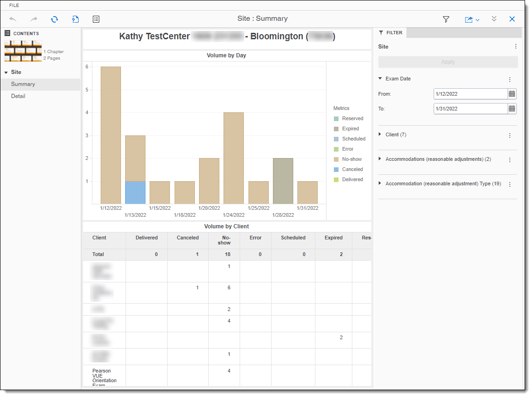Click the Canceled legend swatch
This screenshot has height=397, width=532.
coord(336,170)
